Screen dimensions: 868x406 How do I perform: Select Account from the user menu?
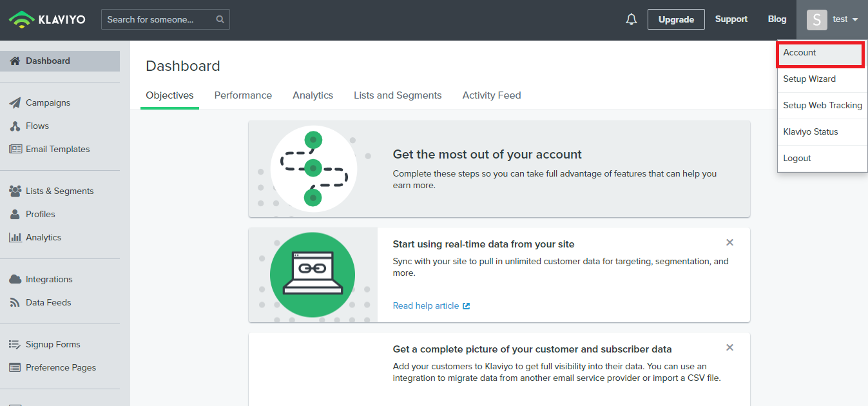[820, 54]
